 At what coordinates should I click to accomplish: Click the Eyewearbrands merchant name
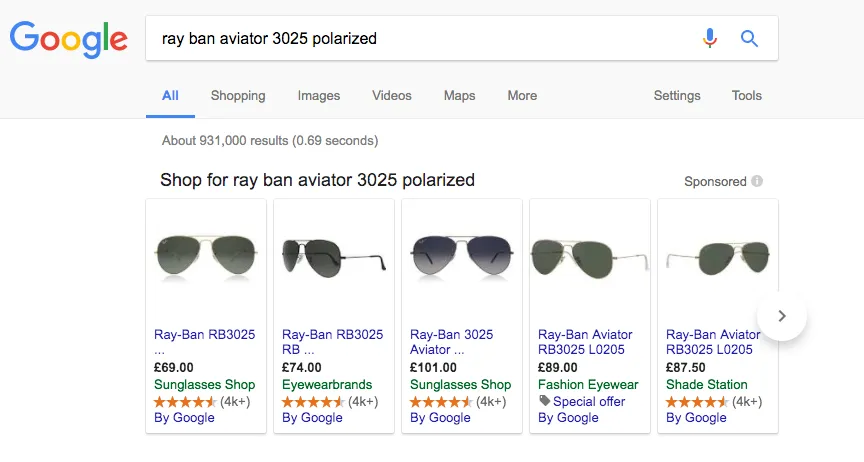(x=327, y=384)
